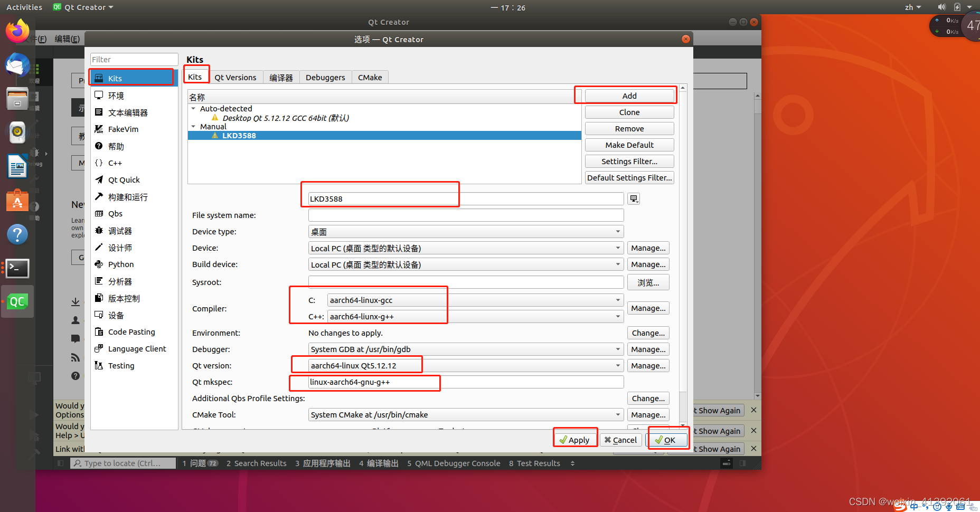Open the Terminal from the Ubuntu dock
Screen dimensions: 980x512
point(17,269)
